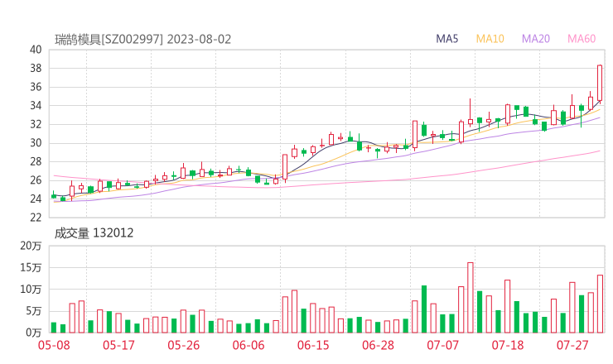Image resolution: width=613 pixels, height=364 pixels.
Task: Click the 05-17 date label
Action: coord(118,345)
